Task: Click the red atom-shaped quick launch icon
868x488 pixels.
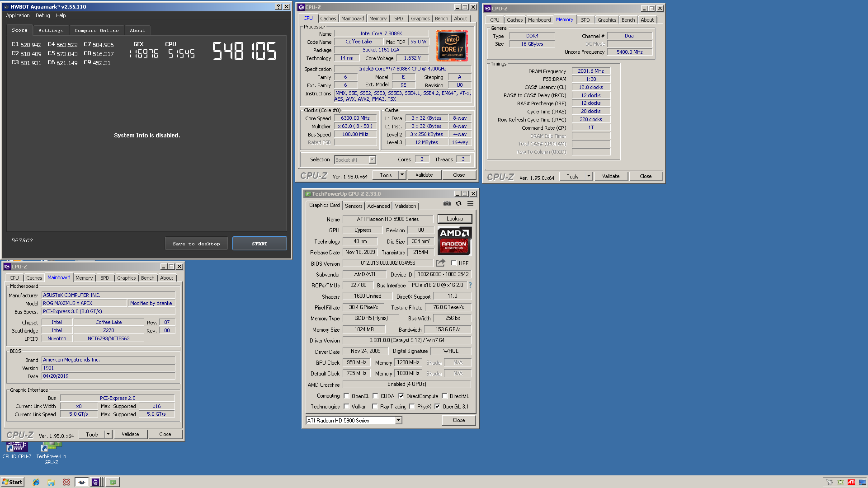Action: pyautogui.click(x=66, y=482)
